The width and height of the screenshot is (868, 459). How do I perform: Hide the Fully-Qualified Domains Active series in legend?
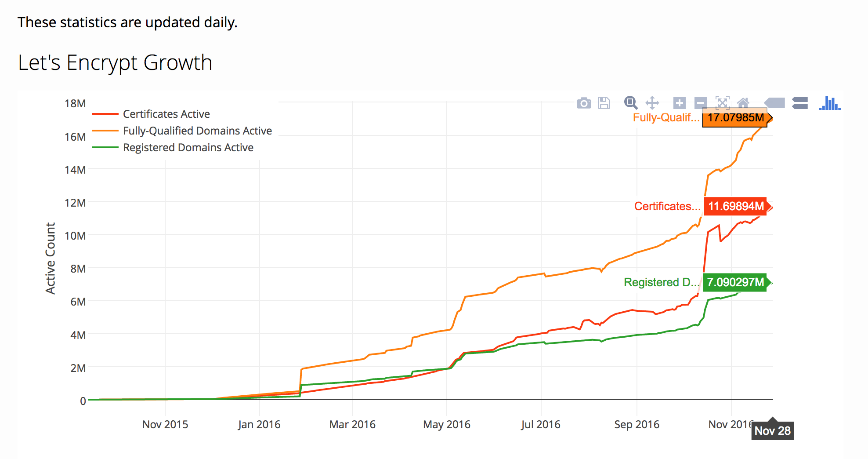tap(182, 131)
